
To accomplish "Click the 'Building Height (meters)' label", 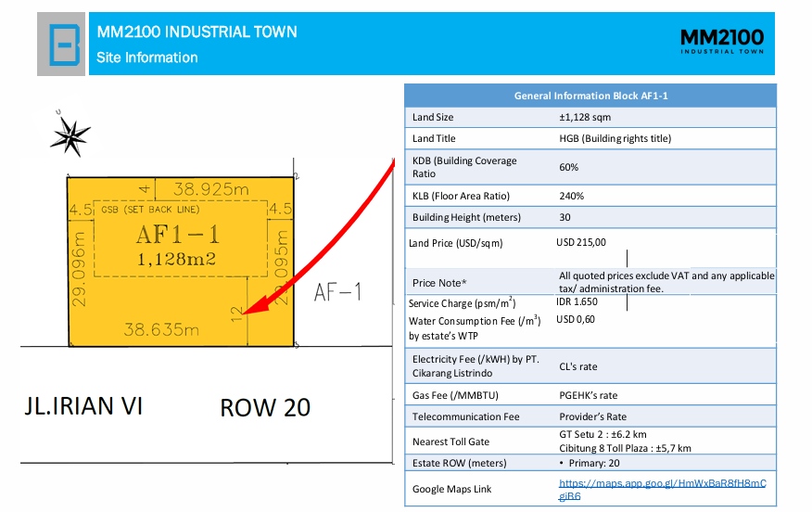I will [x=466, y=217].
